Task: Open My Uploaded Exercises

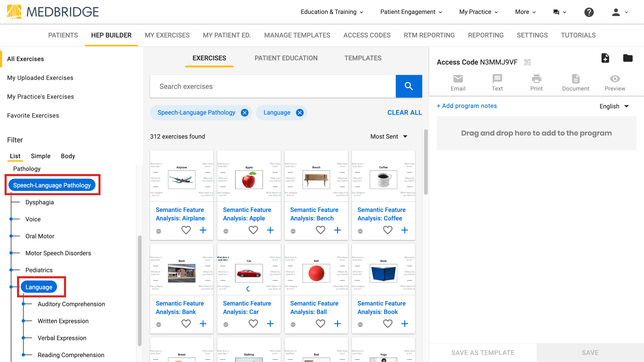Action: coord(40,78)
